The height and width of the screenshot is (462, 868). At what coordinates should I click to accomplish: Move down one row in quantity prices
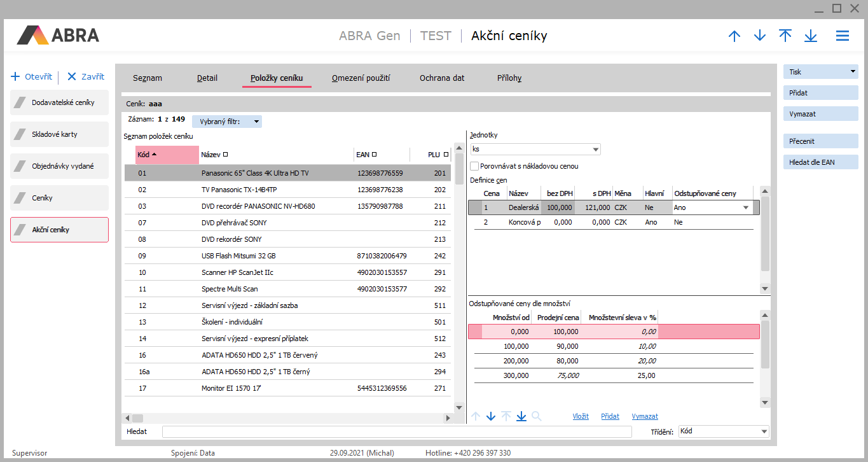click(x=491, y=416)
